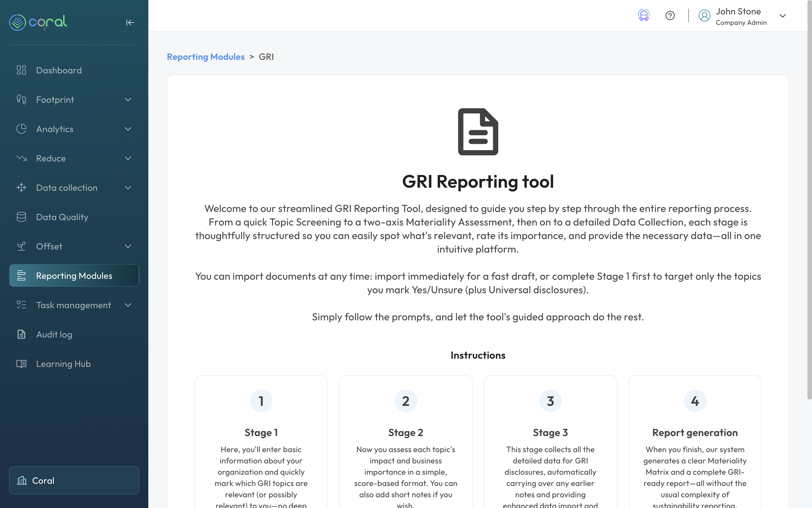Expand the Analytics submenu chevron
Screen dimensions: 812x508
tap(128, 129)
